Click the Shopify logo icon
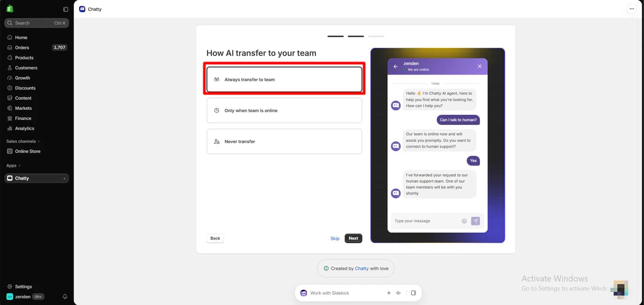644x305 pixels. click(x=10, y=9)
